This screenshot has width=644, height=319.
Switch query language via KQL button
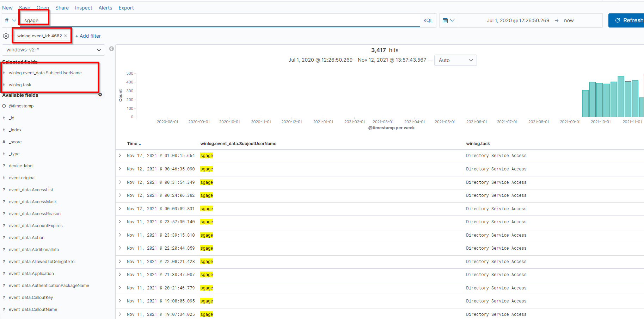point(428,20)
